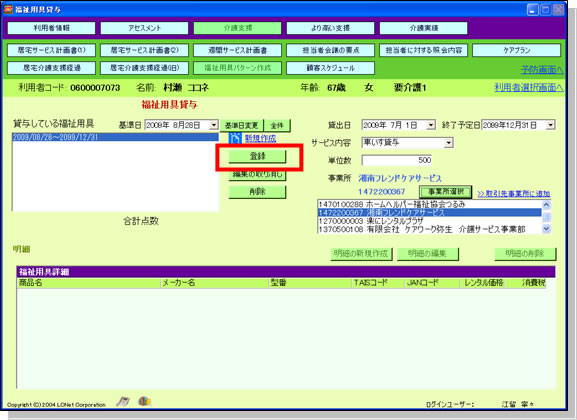The image size is (577, 420).
Task: Click the office list scrollbar down arrow
Action: tap(546, 229)
